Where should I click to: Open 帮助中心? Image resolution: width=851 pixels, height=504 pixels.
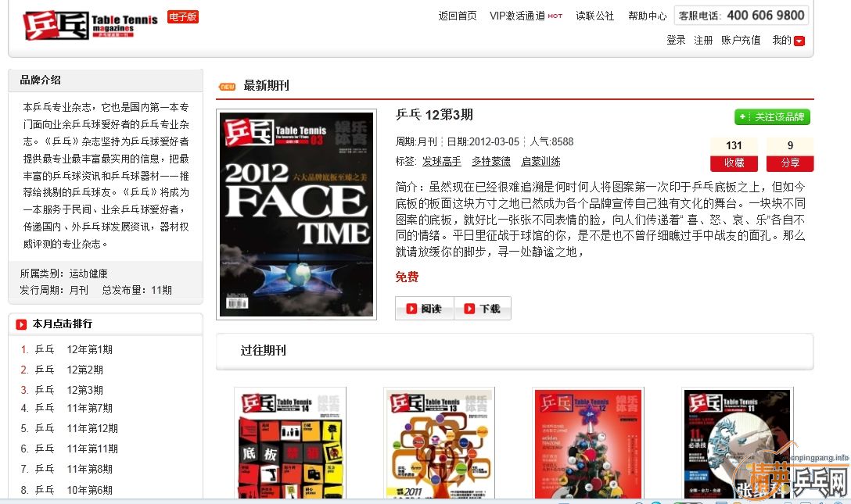[x=647, y=16]
